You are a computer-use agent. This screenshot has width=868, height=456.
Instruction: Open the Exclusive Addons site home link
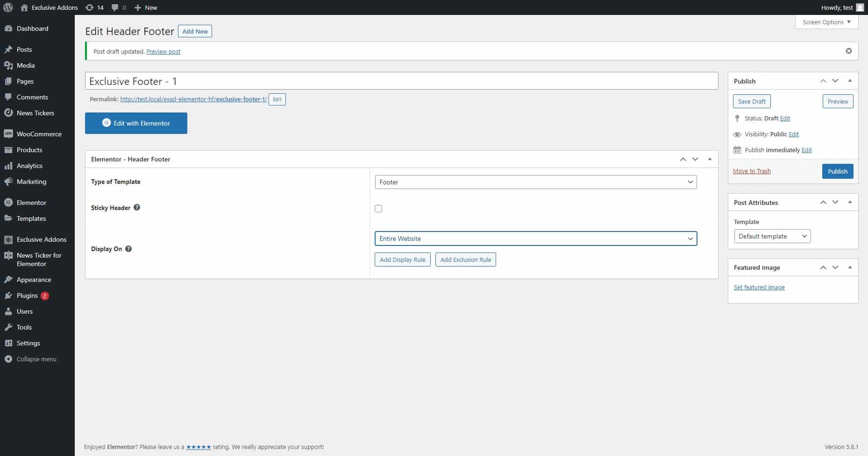pyautogui.click(x=49, y=7)
